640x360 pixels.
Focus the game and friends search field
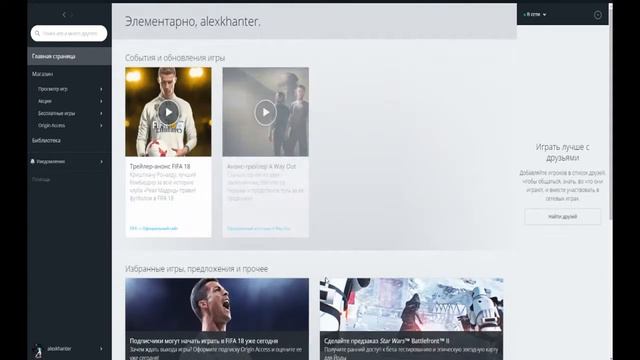[x=69, y=33]
